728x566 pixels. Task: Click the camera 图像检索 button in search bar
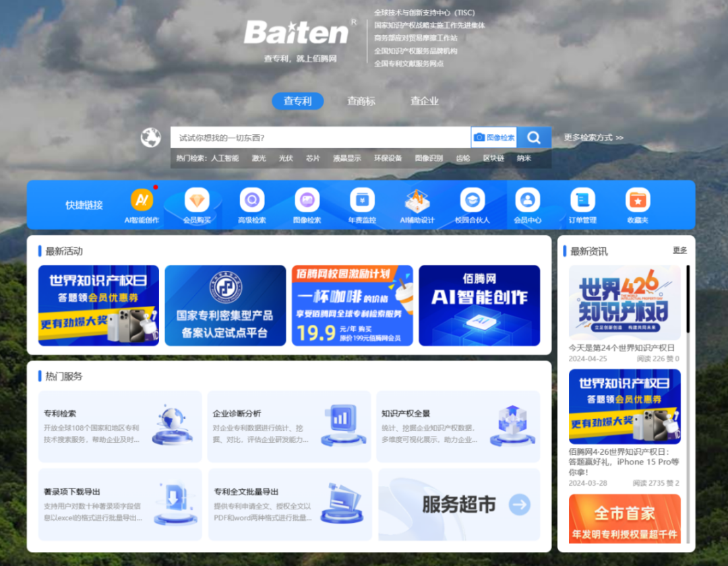(493, 137)
